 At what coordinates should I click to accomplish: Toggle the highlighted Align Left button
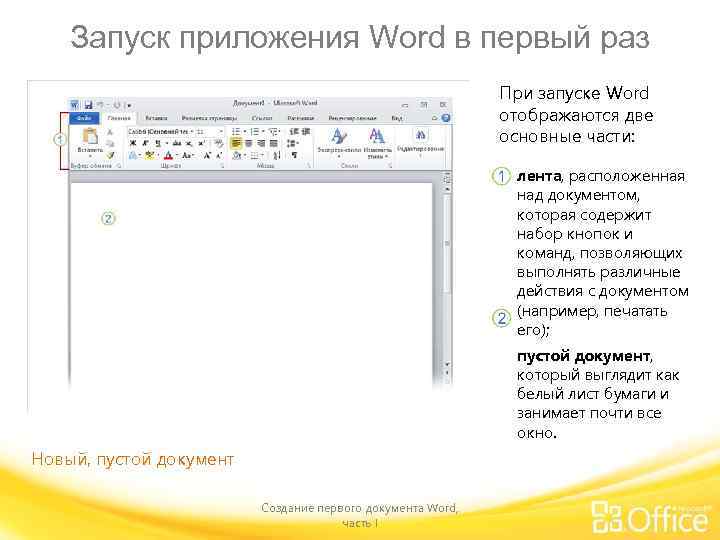pyautogui.click(x=236, y=143)
